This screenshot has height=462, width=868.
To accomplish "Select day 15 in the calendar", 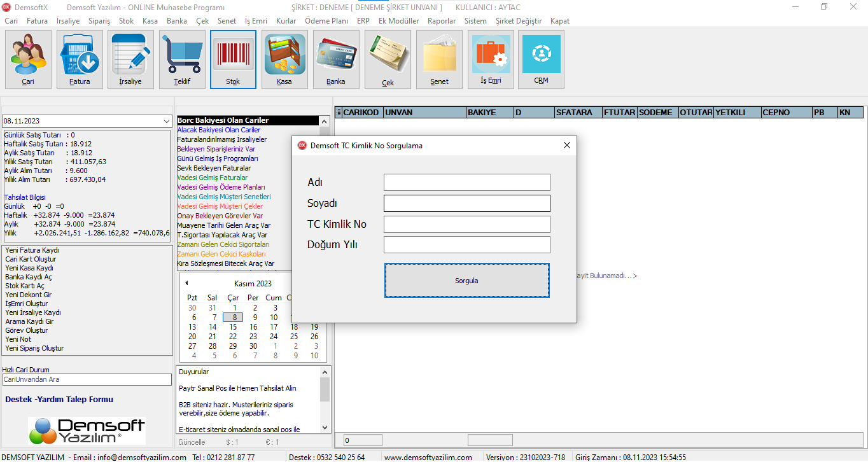I will [x=233, y=327].
